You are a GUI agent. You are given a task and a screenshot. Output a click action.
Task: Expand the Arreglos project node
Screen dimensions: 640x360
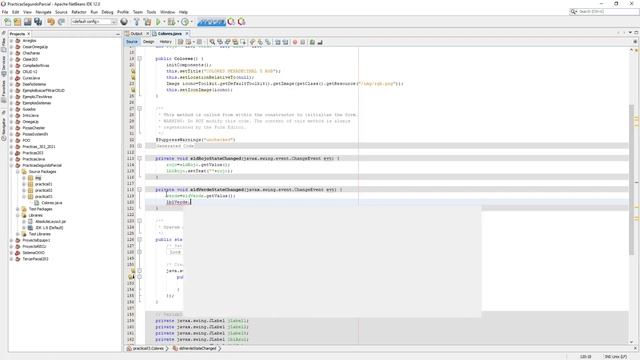point(11,41)
